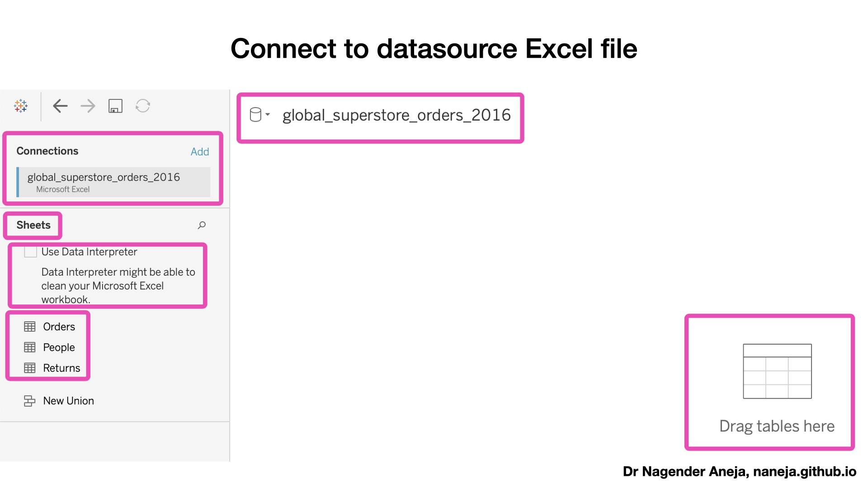The height and width of the screenshot is (488, 868).
Task: Go back with the left arrow
Action: pos(60,106)
